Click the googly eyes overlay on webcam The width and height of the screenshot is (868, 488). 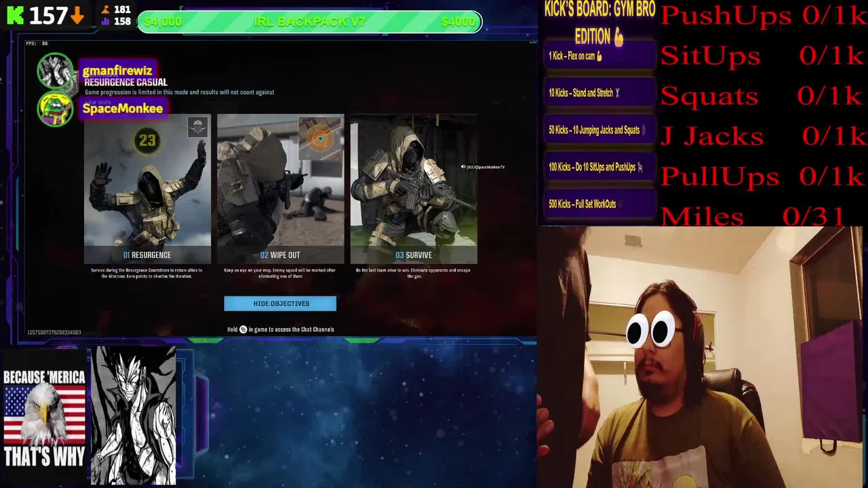[x=651, y=331]
